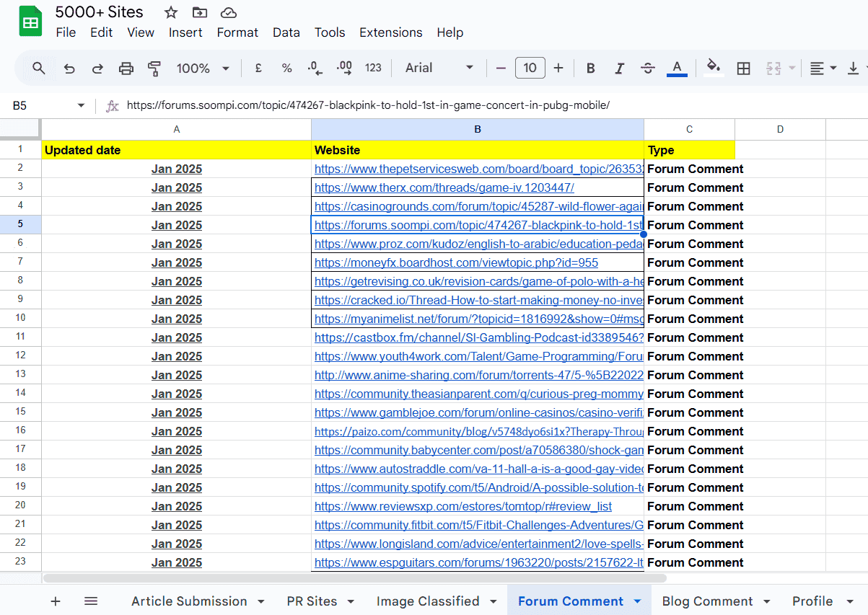Image resolution: width=868 pixels, height=615 pixels.
Task: Open the Extensions menu
Action: point(390,32)
